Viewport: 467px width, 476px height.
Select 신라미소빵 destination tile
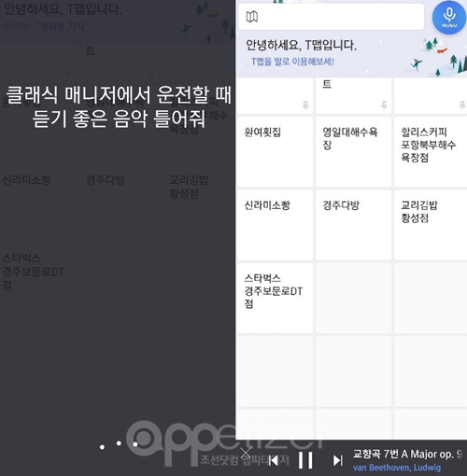pyautogui.click(x=276, y=225)
